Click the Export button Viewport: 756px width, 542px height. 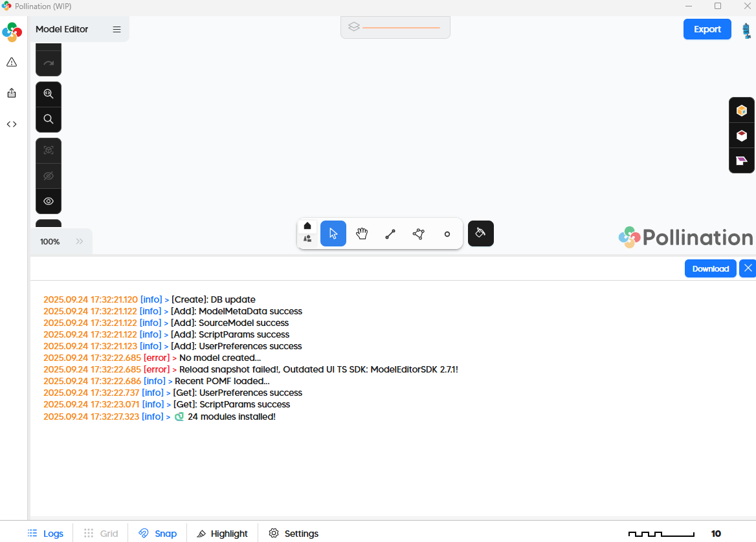(707, 29)
